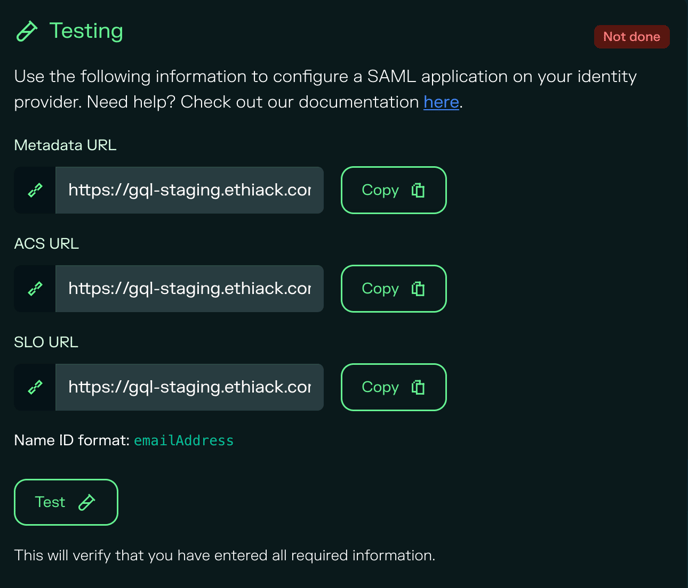Click the chain link icon for Metadata URL
This screenshot has width=688, height=588.
click(35, 190)
